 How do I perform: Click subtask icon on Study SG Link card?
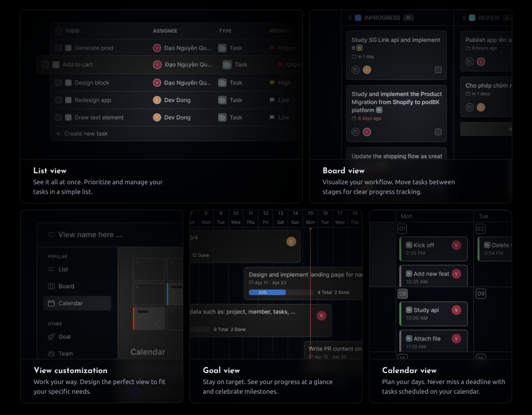[356, 69]
